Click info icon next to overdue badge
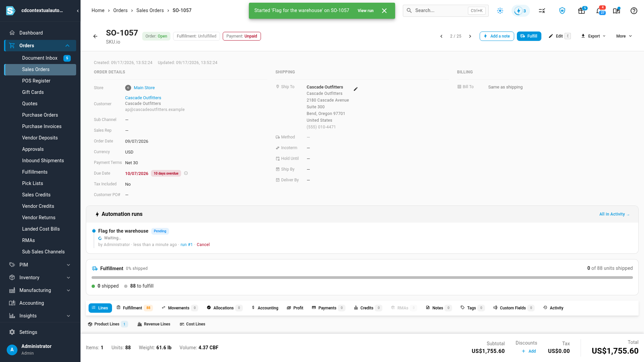Image resolution: width=644 pixels, height=362 pixels. click(x=186, y=173)
